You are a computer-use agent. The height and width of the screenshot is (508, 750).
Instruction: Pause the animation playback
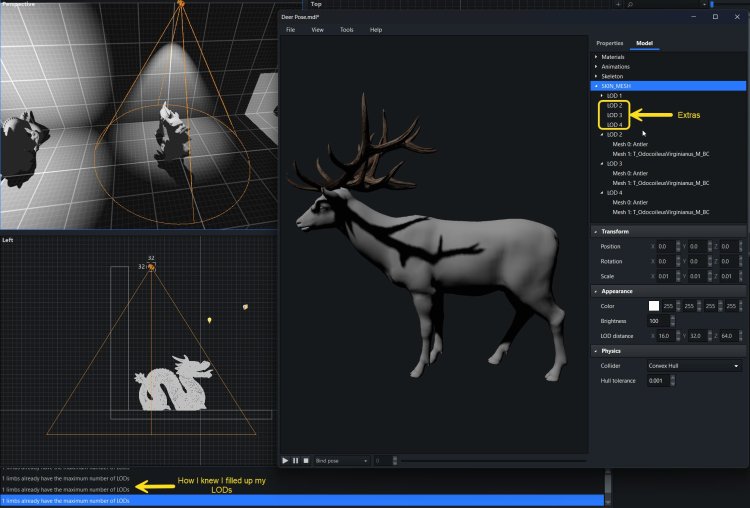(295, 460)
